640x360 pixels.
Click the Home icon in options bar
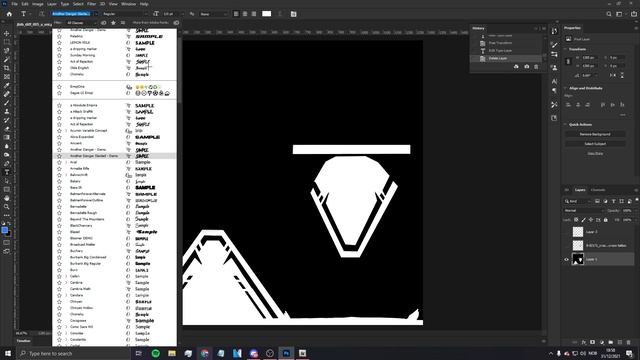tap(9, 14)
